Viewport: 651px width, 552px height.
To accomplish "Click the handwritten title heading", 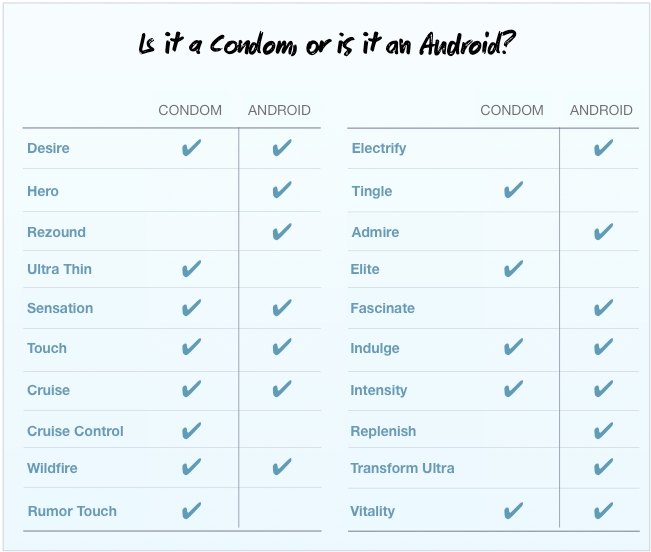I will [326, 46].
